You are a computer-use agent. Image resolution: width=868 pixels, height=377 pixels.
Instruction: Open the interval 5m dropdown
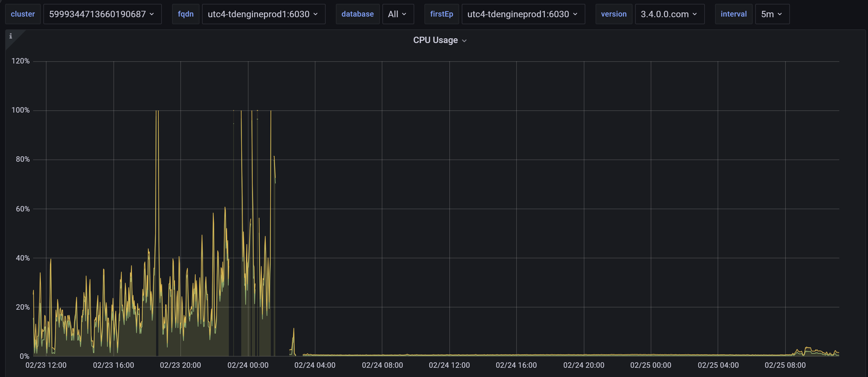coord(772,14)
